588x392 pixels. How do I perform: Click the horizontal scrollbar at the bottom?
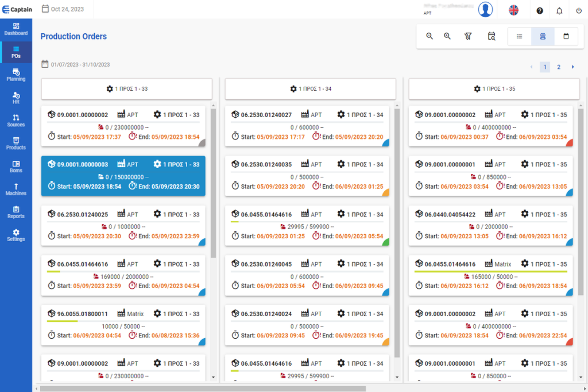pos(201,389)
